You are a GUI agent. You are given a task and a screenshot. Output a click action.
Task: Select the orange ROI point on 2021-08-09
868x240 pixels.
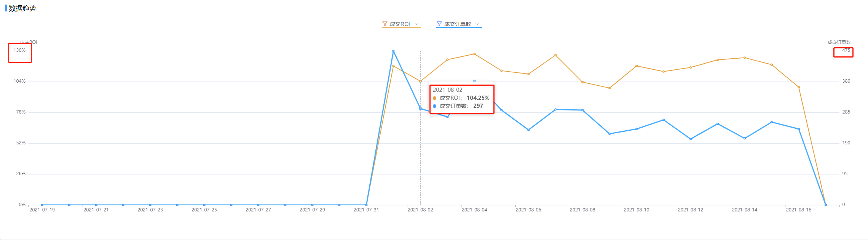pyautogui.click(x=610, y=88)
